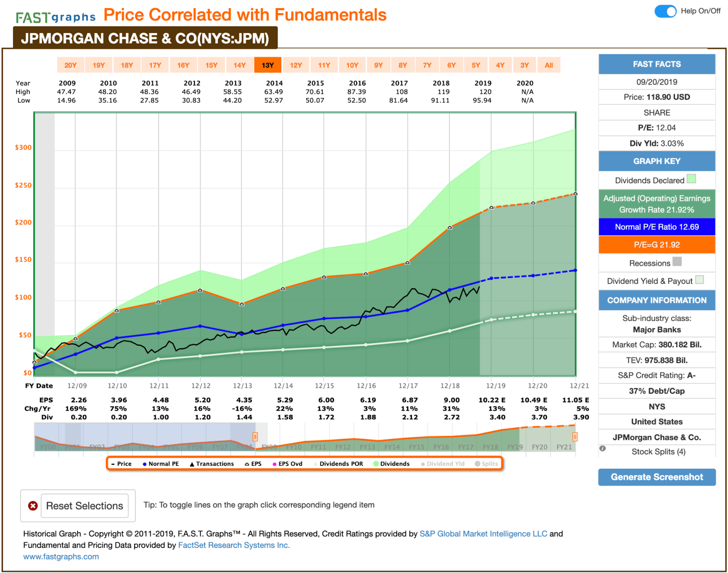Toggle the Help On/Off switch
The height and width of the screenshot is (573, 728).
[x=666, y=11]
